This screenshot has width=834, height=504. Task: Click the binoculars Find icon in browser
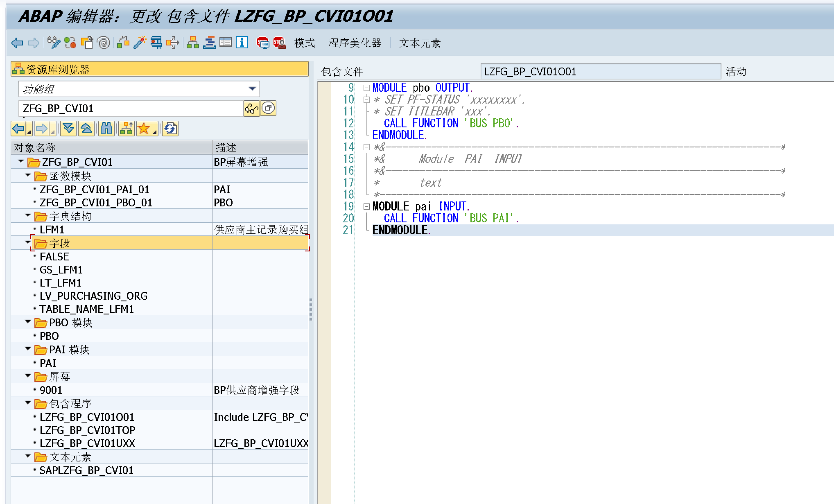[106, 129]
